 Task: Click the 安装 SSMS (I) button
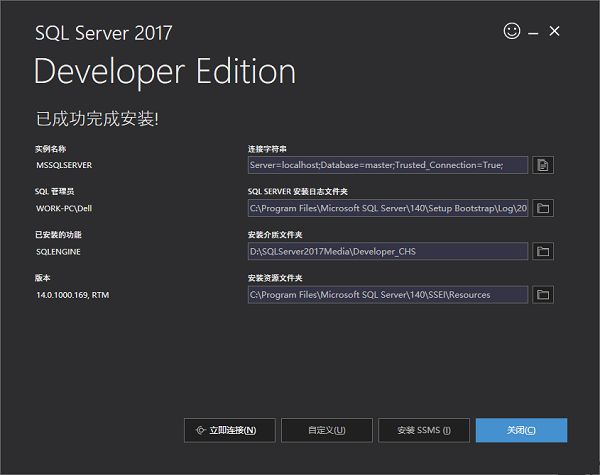coord(424,430)
